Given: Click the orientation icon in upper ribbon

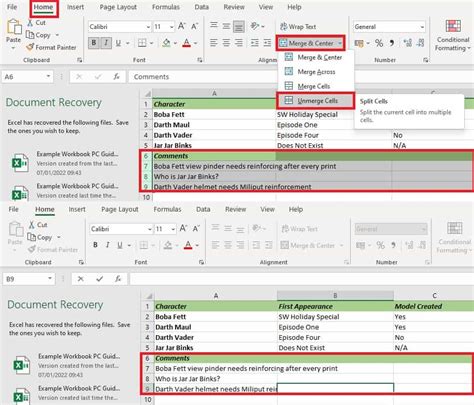Looking at the screenshot, I should coord(255,26).
